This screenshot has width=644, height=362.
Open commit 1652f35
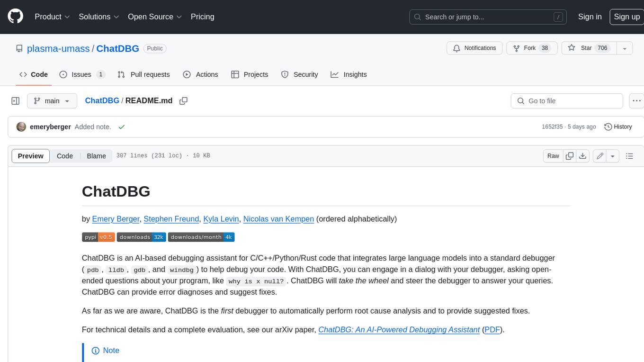pos(552,127)
